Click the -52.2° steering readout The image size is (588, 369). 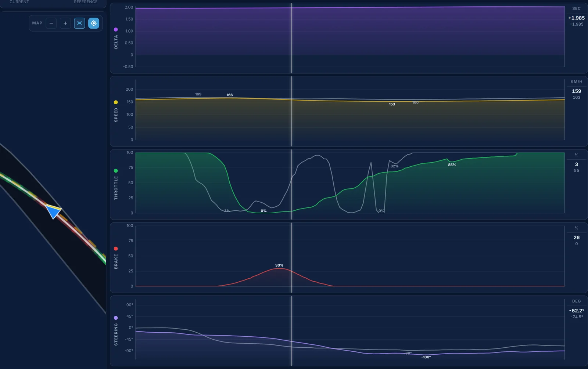576,311
